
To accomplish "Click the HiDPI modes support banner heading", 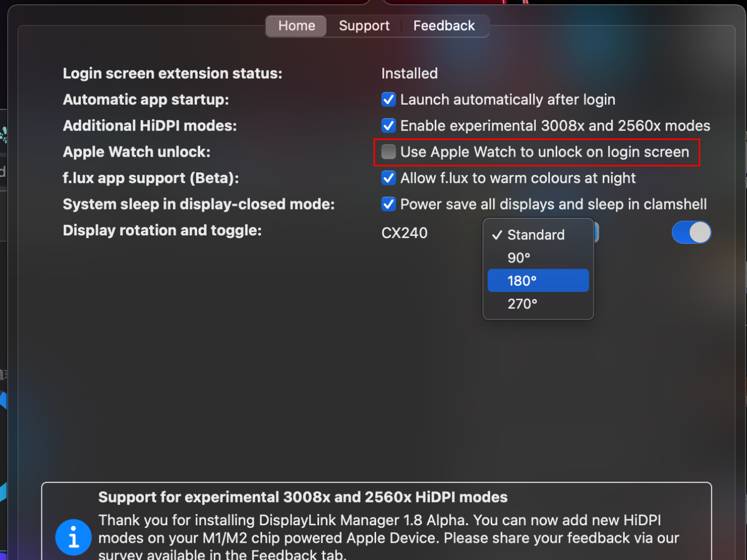I will pyautogui.click(x=303, y=497).
